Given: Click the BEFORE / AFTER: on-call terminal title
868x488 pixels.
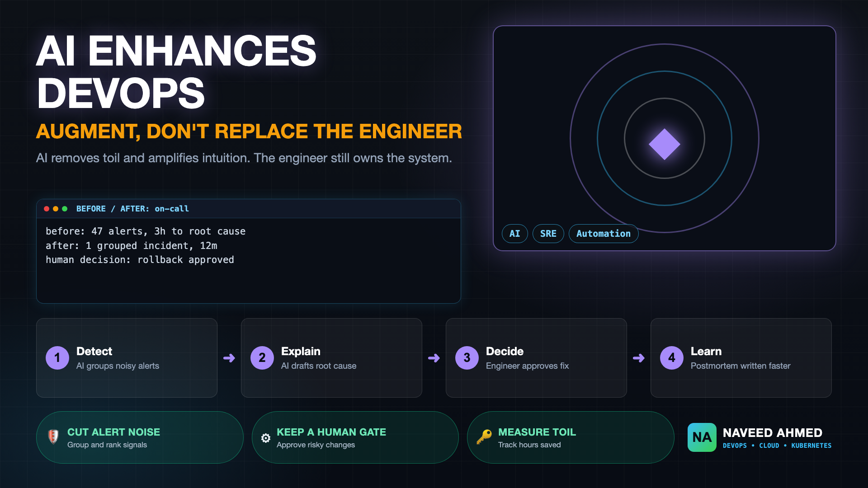Looking at the screenshot, I should click(x=132, y=209).
